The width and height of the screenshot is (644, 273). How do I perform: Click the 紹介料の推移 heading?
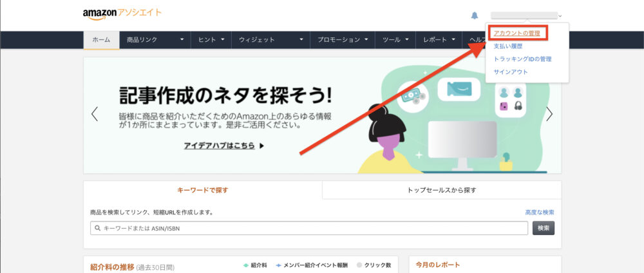(x=112, y=267)
